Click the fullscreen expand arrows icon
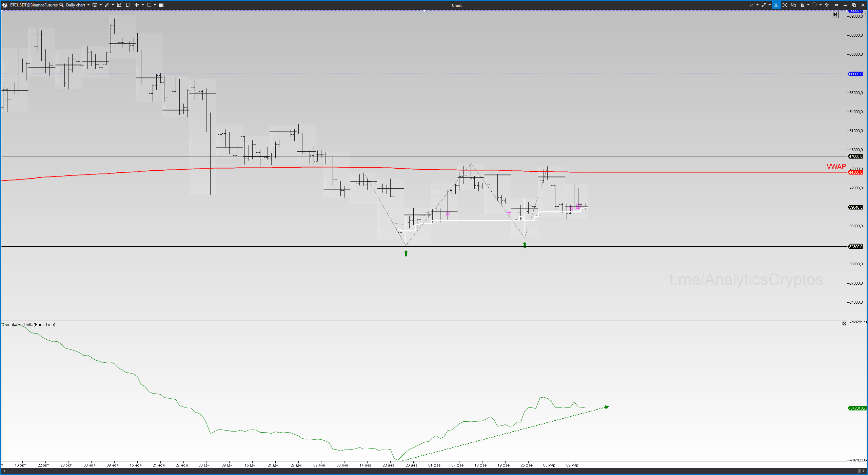 pyautogui.click(x=785, y=5)
